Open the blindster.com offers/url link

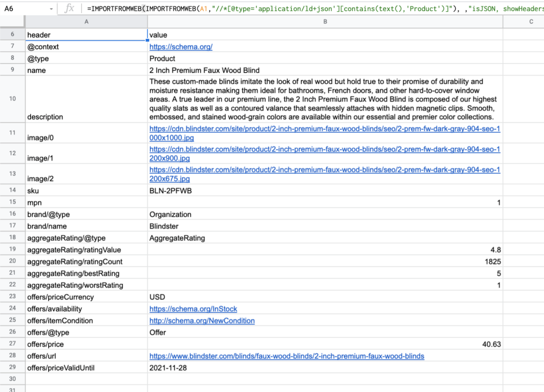click(x=286, y=356)
